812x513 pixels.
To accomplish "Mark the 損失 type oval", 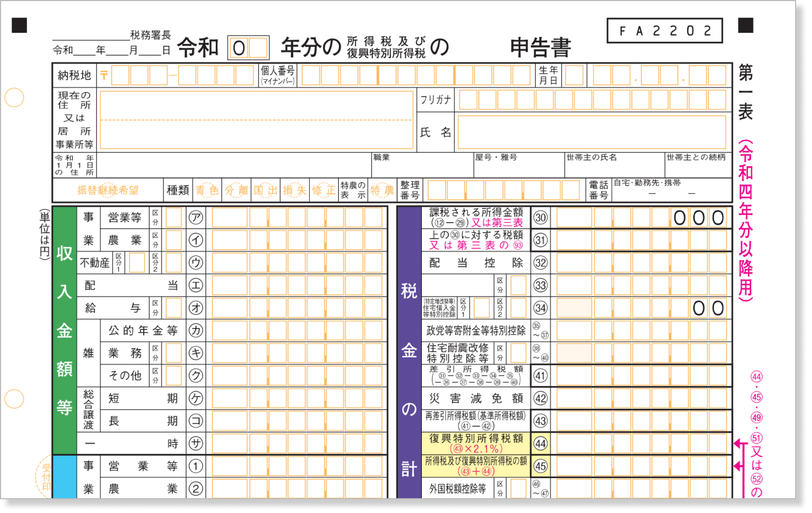I will pos(294,190).
